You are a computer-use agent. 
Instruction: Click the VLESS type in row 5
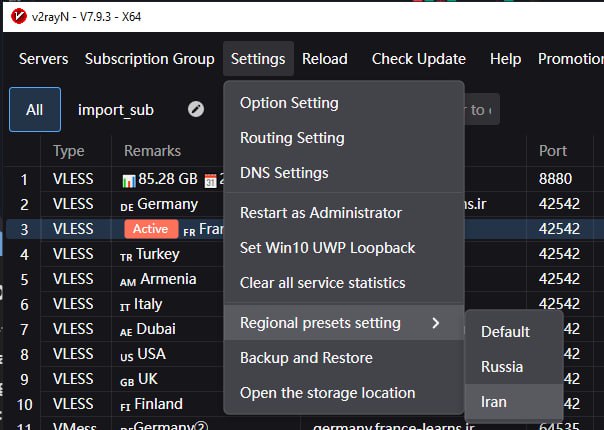(x=73, y=279)
